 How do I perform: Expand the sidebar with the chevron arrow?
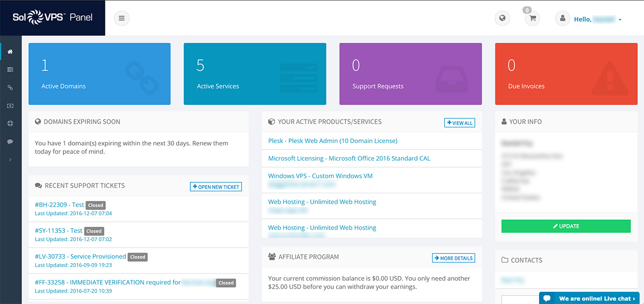pos(10,160)
